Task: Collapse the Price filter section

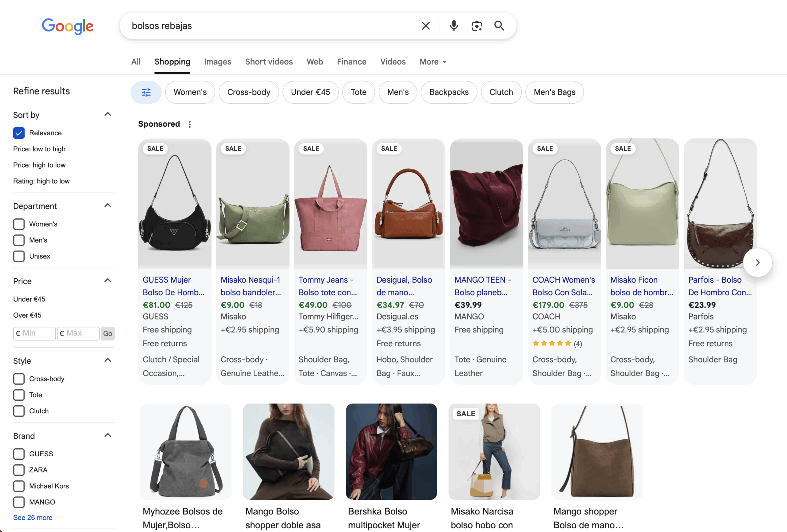Action: coord(108,281)
